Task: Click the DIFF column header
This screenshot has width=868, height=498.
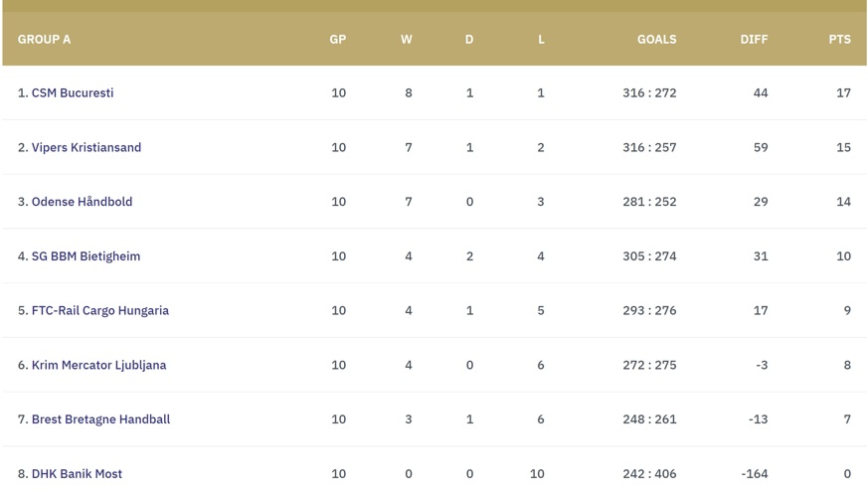Action: [754, 40]
